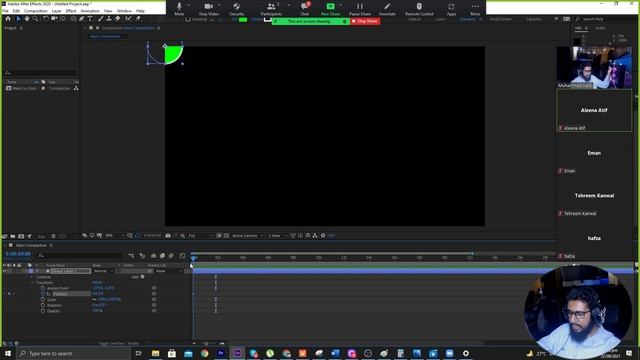Open the Active Camera dropdown

(248, 236)
